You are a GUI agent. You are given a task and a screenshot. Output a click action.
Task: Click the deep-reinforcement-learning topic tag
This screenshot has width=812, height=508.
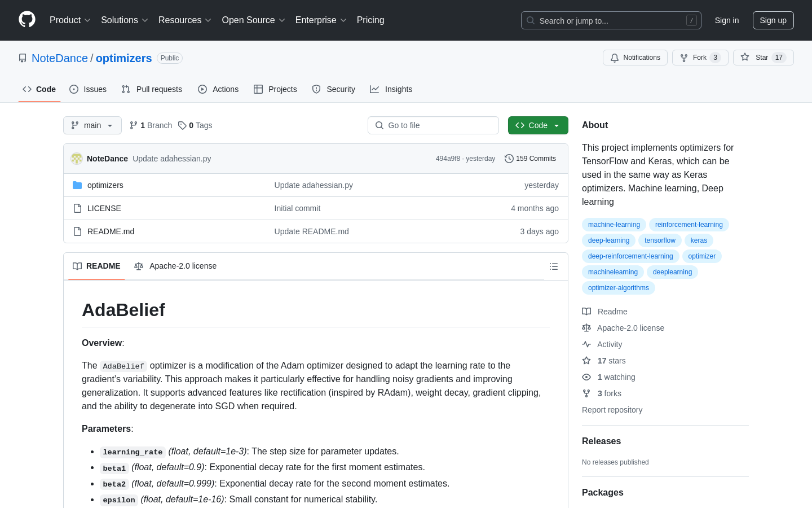[x=630, y=256]
